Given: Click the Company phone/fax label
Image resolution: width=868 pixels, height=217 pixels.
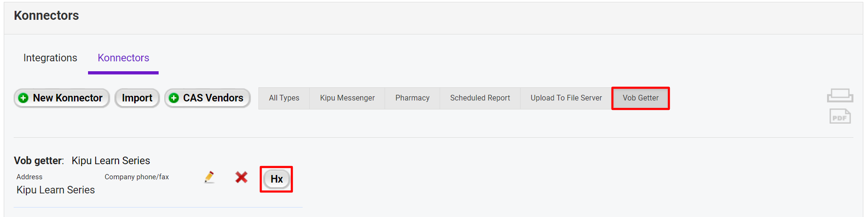Looking at the screenshot, I should 137,177.
